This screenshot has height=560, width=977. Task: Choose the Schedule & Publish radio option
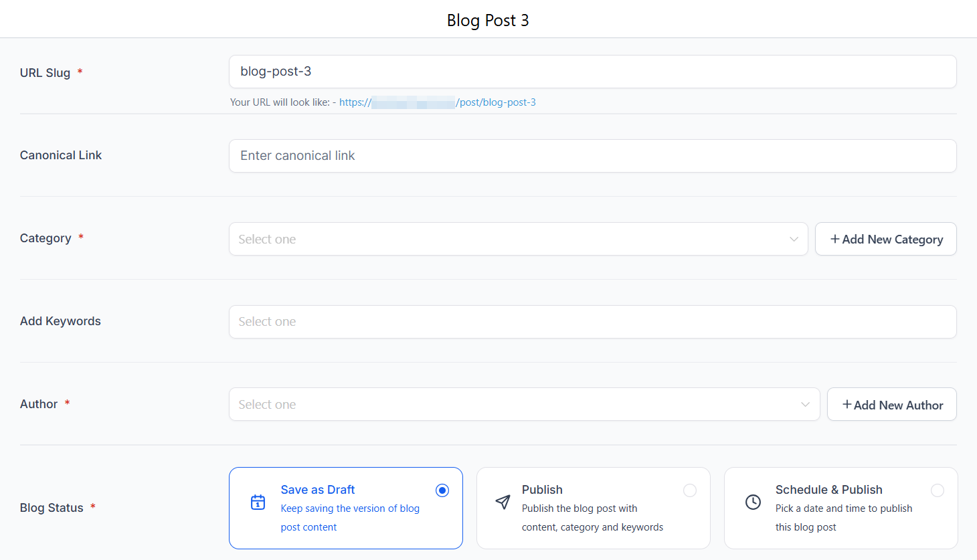pos(938,490)
